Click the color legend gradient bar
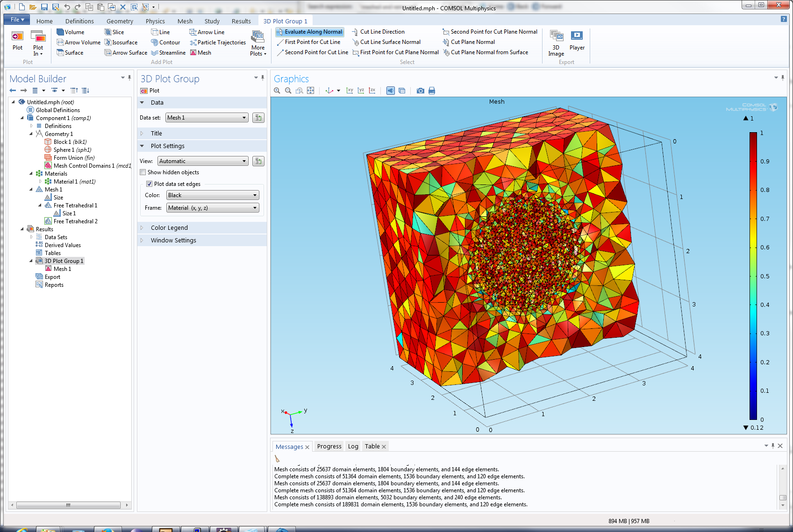Viewport: 793px width, 532px height. pyautogui.click(x=753, y=276)
